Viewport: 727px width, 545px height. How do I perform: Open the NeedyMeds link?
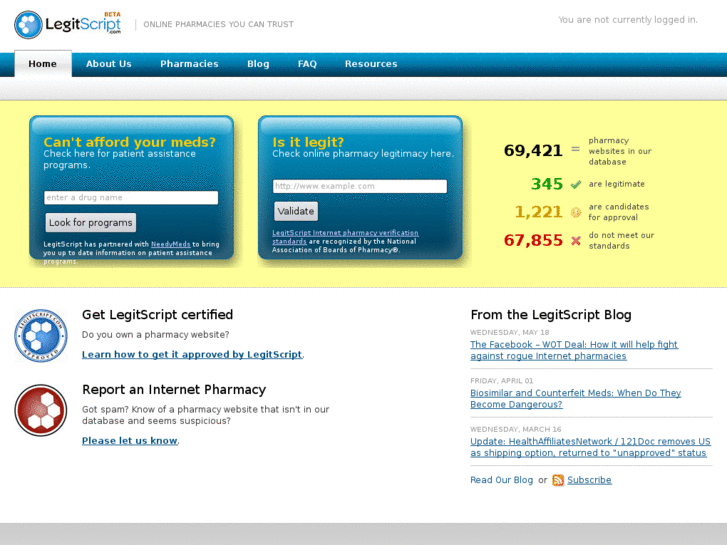[x=171, y=244]
